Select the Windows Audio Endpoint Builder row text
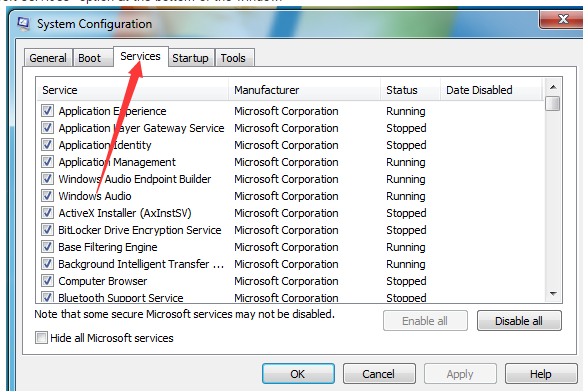This screenshot has width=583, height=391. 135,179
